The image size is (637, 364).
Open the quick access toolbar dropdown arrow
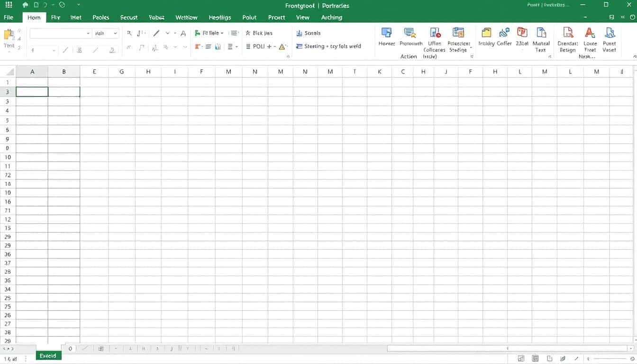tap(78, 5)
